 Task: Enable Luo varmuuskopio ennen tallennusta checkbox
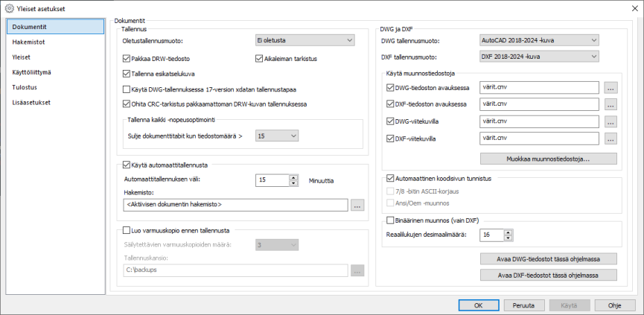click(126, 231)
